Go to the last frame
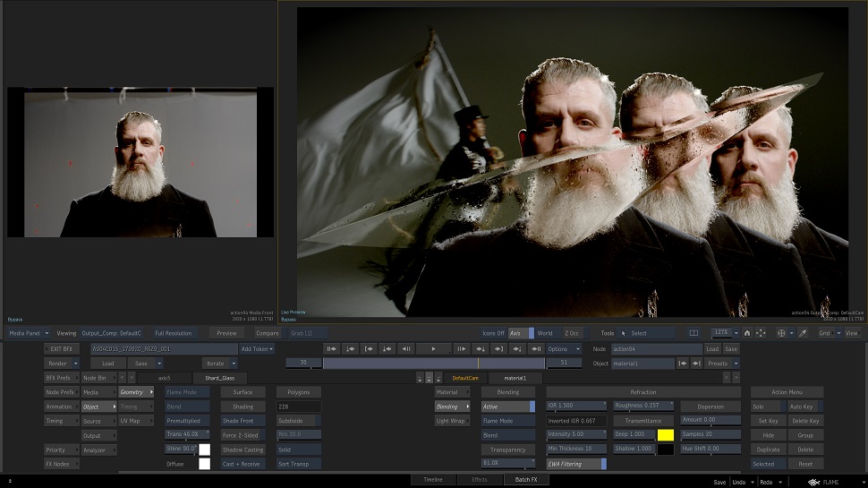 pos(537,348)
